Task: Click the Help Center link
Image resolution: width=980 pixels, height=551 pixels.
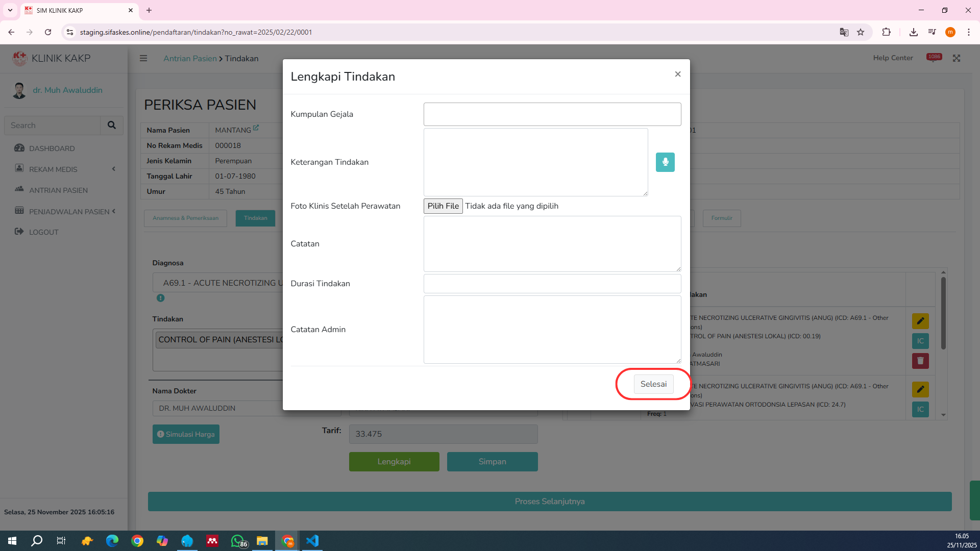Action: point(892,58)
